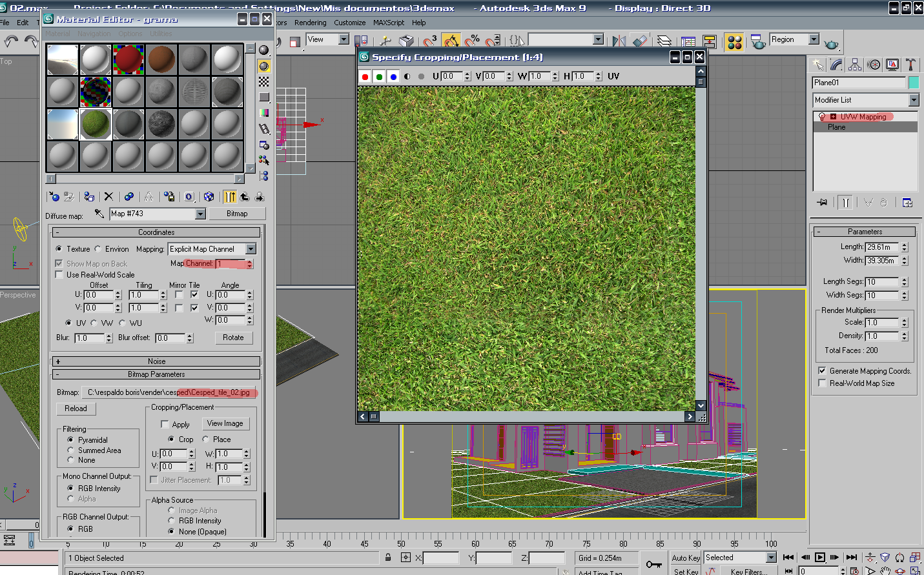Image resolution: width=924 pixels, height=575 pixels.
Task: Click the Mirror tool icon in main toolbar
Action: (x=619, y=41)
